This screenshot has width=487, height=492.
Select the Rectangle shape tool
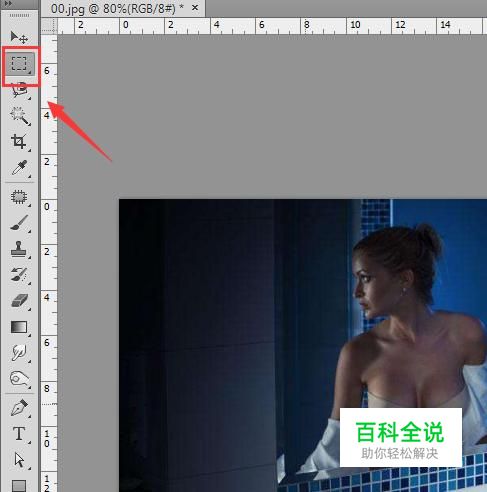click(x=19, y=485)
